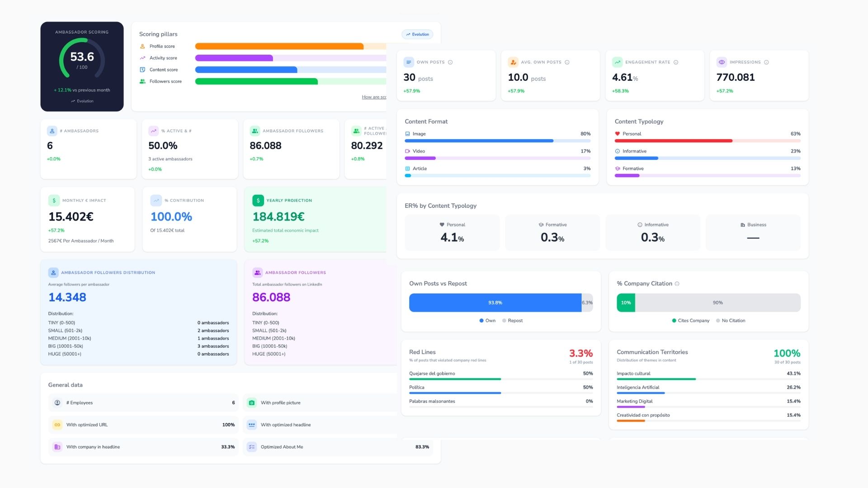This screenshot has height=488, width=868.
Task: Click the Image format icon
Action: tap(407, 134)
